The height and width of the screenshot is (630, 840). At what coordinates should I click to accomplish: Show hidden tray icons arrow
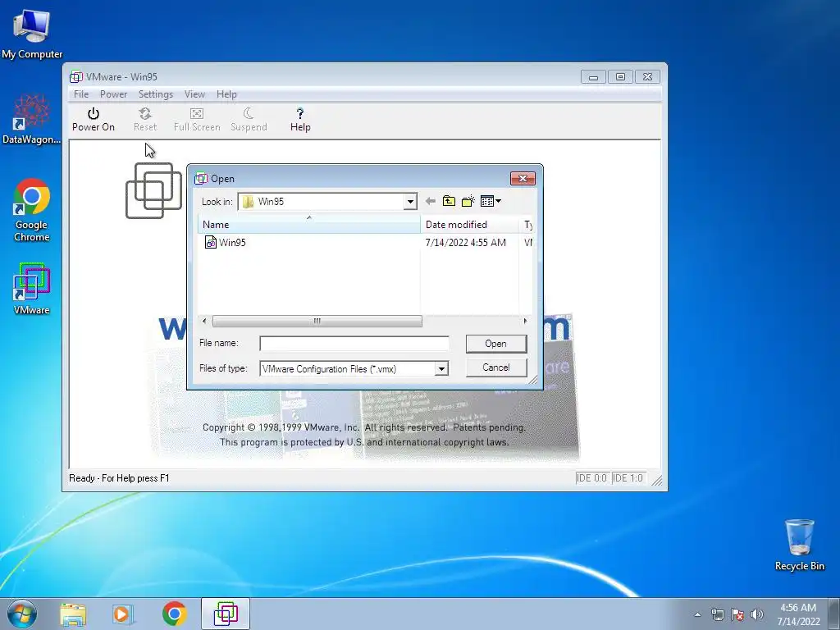[x=697, y=614]
